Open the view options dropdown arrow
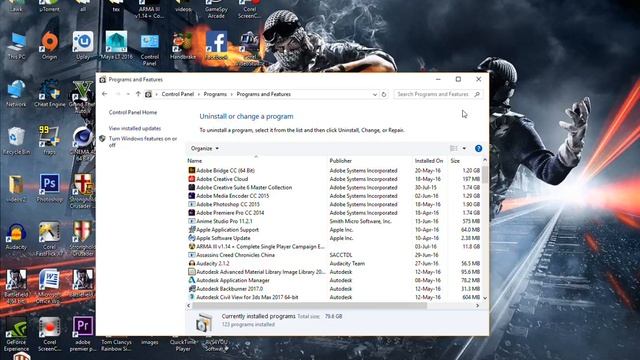Screen dimensions: 640x360 (x=464, y=149)
